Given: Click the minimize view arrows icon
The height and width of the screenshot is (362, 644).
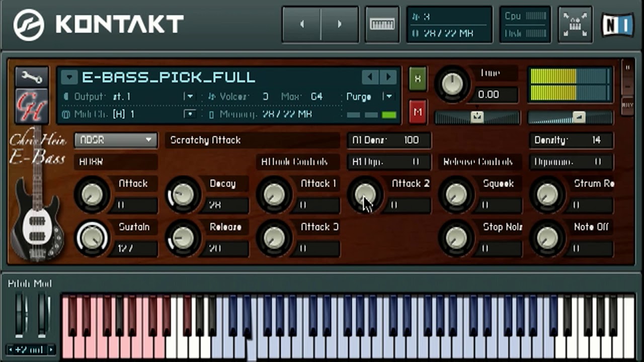Looking at the screenshot, I should [575, 24].
